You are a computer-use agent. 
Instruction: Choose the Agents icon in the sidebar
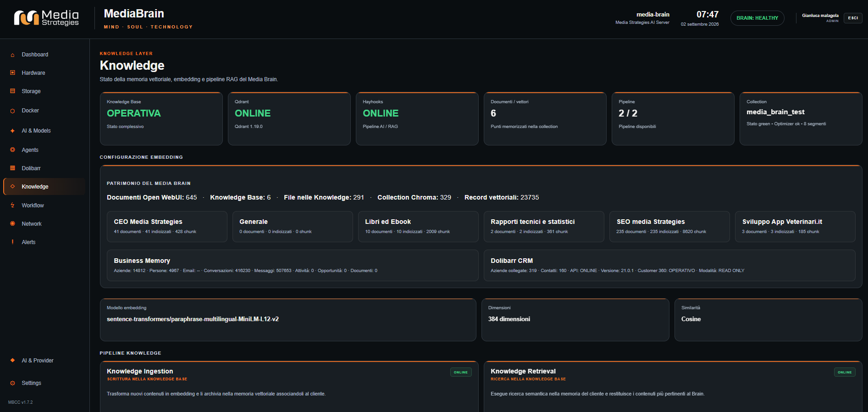[x=12, y=150]
